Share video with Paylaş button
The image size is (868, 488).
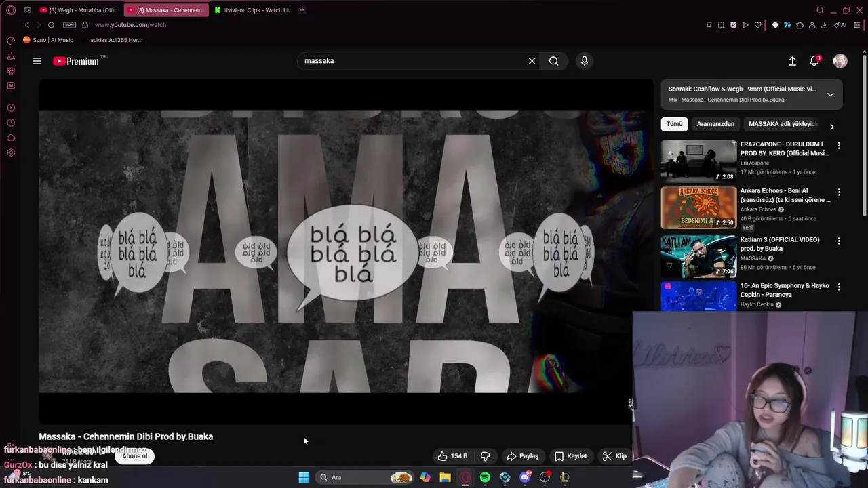(x=522, y=456)
